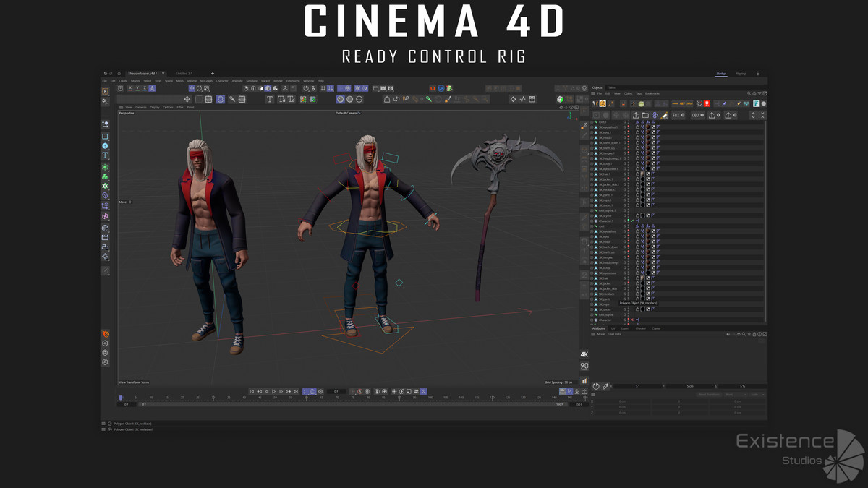This screenshot has width=868, height=488.
Task: Open a new document tab with plus
Action: (213, 73)
